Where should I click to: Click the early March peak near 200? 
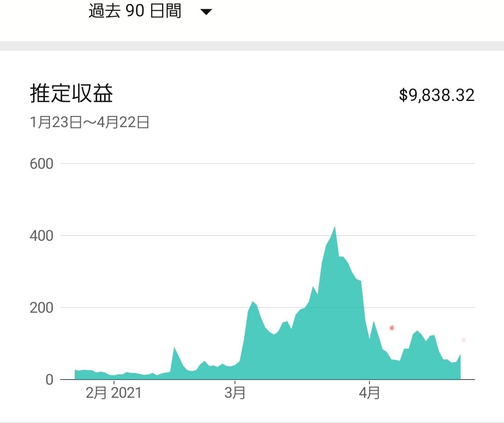point(253,302)
